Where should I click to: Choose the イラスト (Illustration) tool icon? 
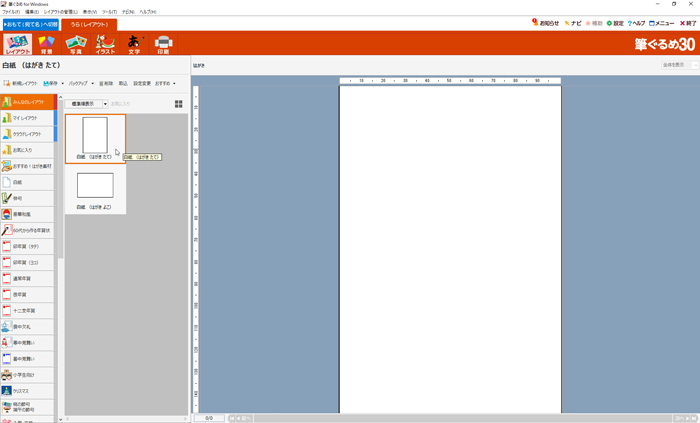[x=105, y=43]
